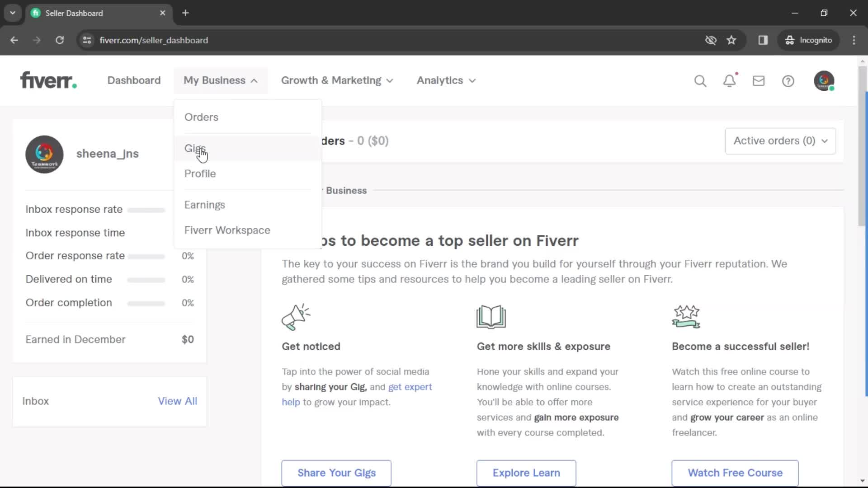This screenshot has width=868, height=488.
Task: Click the Share Your Gigs button
Action: click(x=337, y=473)
